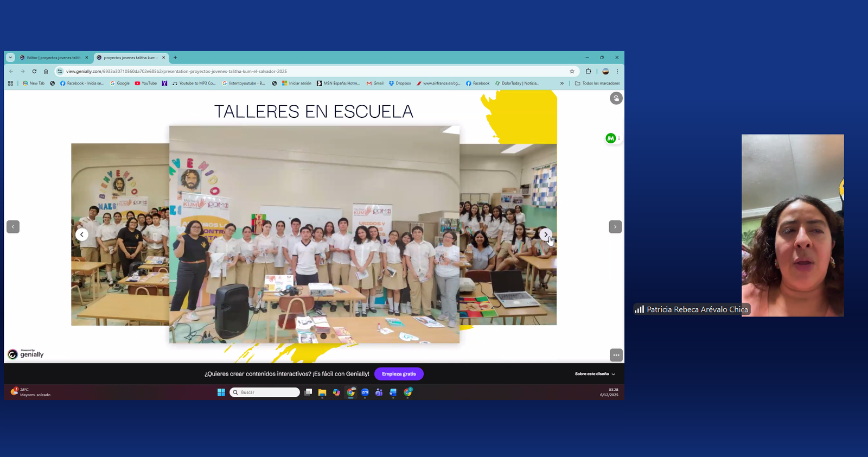Select the left classroom photo thumbnail
Screen dimensions: 868x457
coord(120,234)
